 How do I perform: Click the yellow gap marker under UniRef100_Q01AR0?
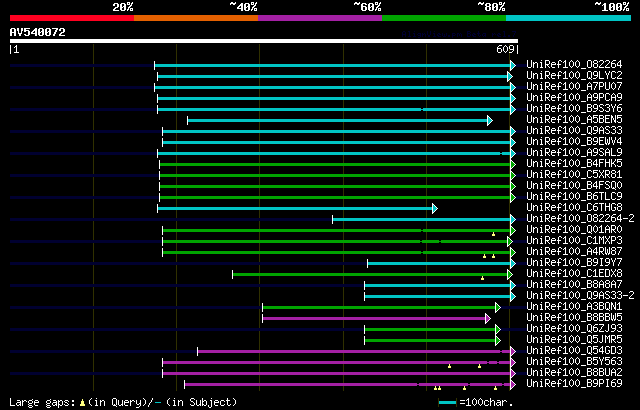click(x=493, y=234)
